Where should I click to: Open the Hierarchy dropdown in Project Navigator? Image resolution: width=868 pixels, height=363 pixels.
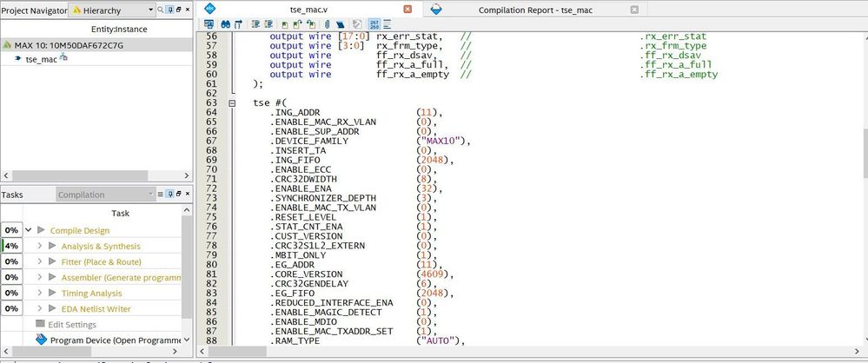(x=150, y=10)
